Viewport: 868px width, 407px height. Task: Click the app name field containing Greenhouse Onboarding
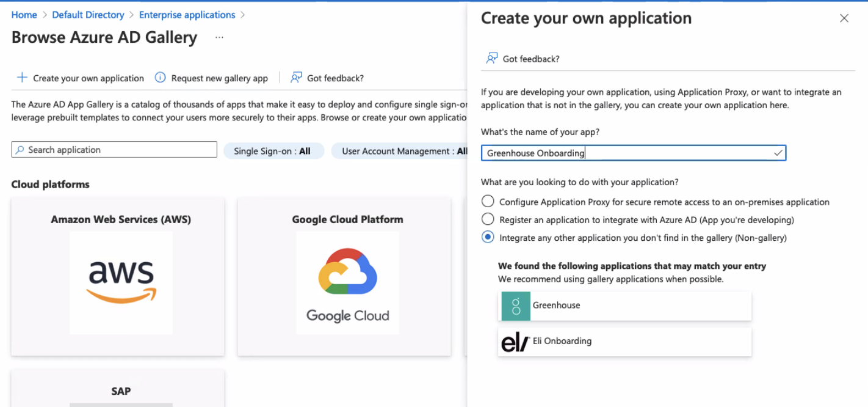[634, 153]
